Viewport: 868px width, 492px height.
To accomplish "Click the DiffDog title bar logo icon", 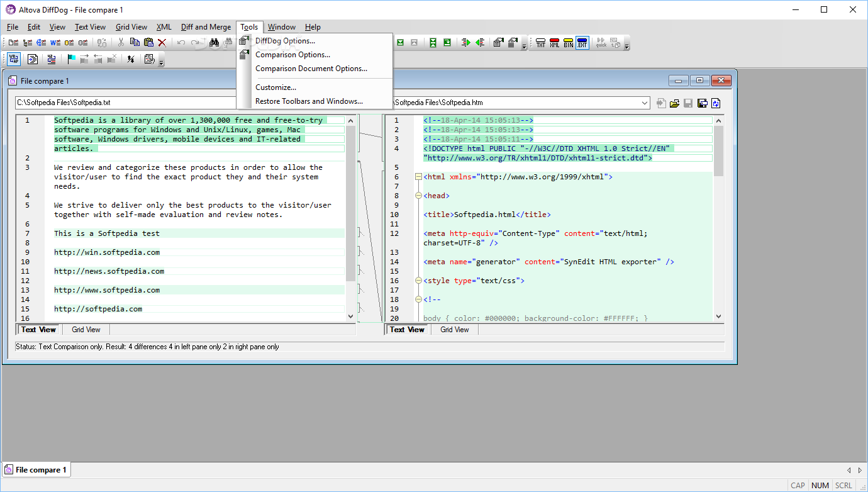I will click(11, 9).
